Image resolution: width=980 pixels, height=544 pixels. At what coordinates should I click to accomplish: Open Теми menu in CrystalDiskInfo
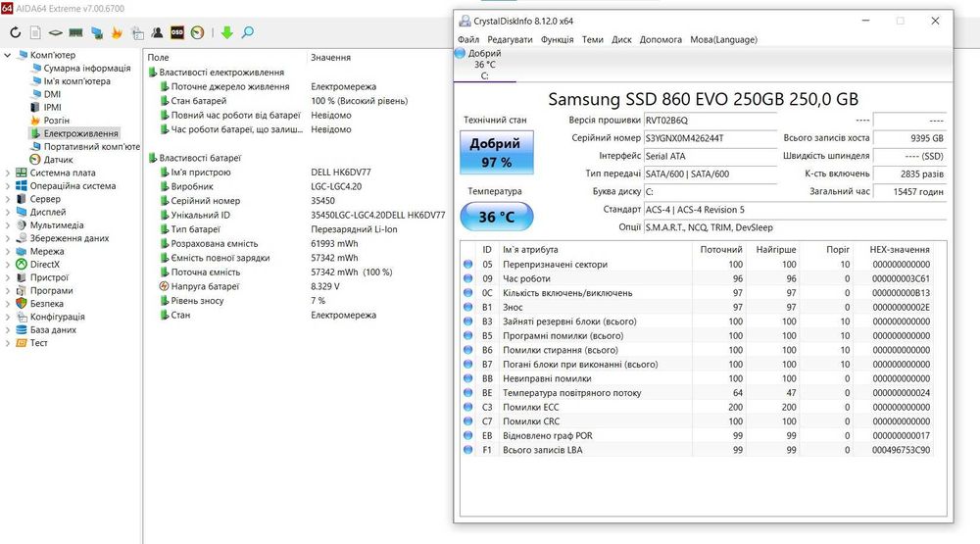click(x=593, y=39)
